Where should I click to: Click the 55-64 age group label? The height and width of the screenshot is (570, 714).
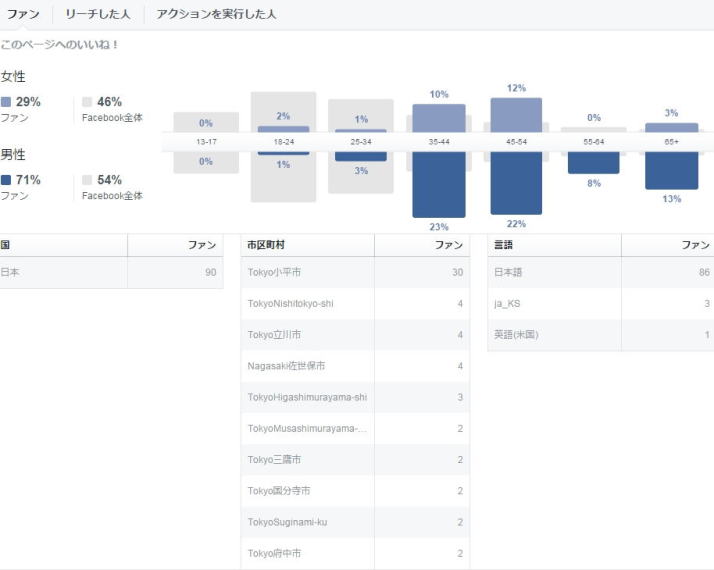click(x=594, y=142)
